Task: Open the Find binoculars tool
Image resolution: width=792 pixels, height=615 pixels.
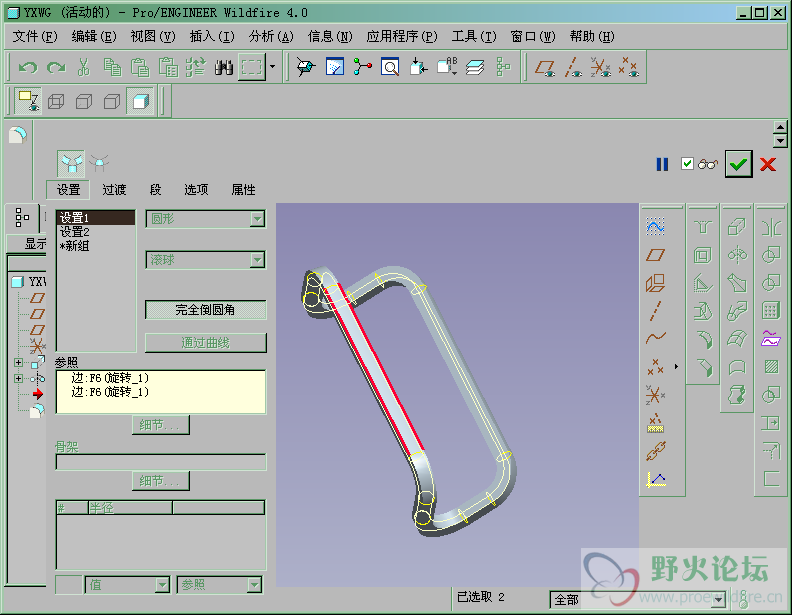Action: coord(224,67)
